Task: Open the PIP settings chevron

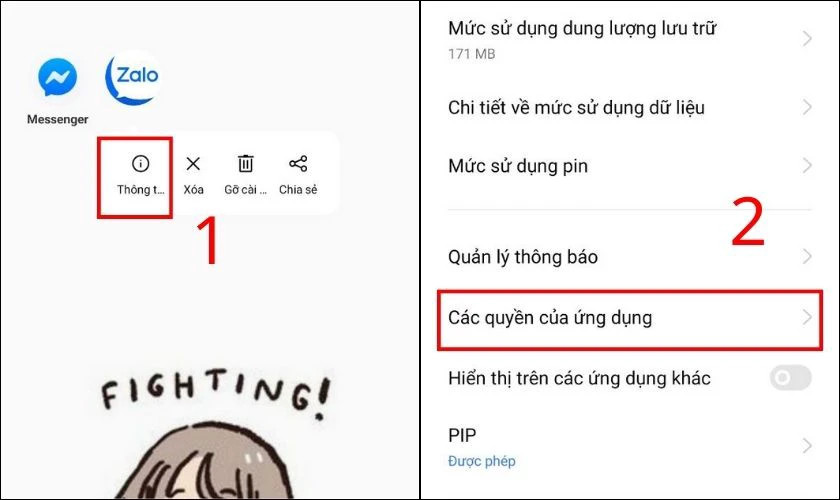Action: tap(807, 445)
